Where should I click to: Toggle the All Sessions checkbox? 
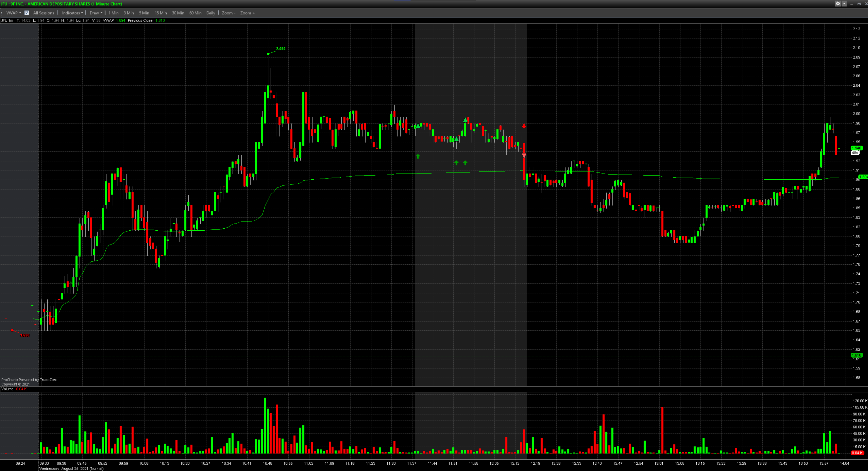point(27,13)
